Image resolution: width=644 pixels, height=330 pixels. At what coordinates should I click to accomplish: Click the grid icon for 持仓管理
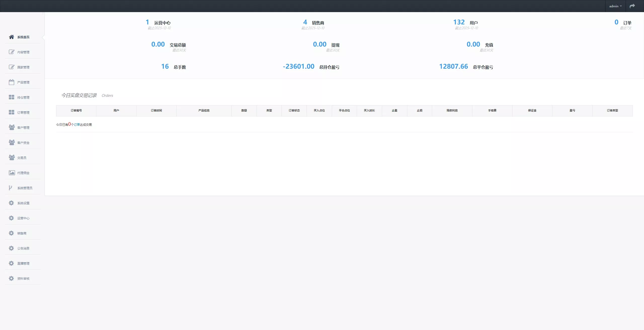tap(11, 97)
